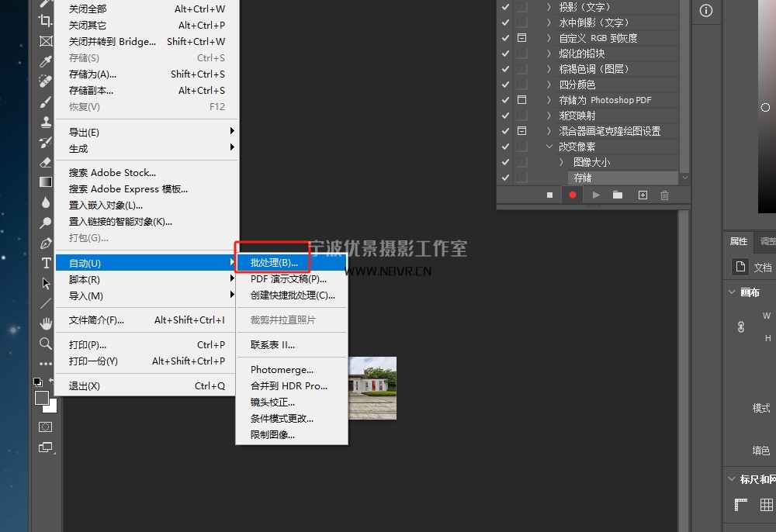This screenshot has width=776, height=532.
Task: Toggle the checkmark for 熔化的铅块 action
Action: pos(506,54)
